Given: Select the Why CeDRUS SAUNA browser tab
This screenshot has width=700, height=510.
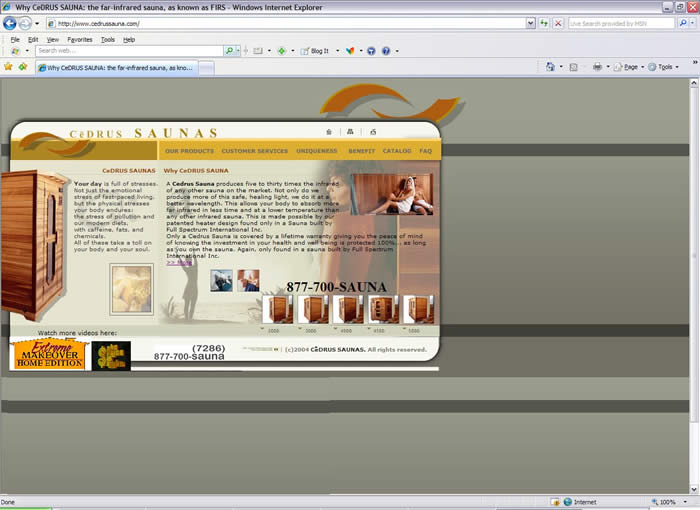Looking at the screenshot, I should click(x=116, y=68).
